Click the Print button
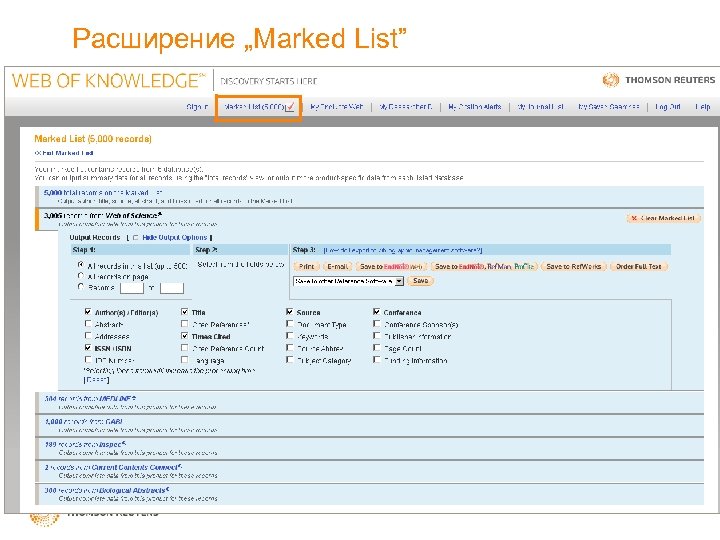 306,266
